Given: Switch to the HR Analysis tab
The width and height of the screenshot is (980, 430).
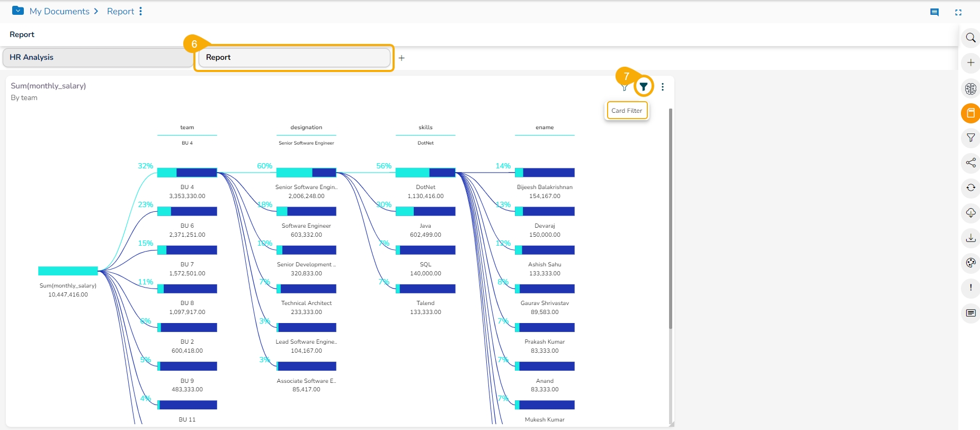Looking at the screenshot, I should point(97,57).
